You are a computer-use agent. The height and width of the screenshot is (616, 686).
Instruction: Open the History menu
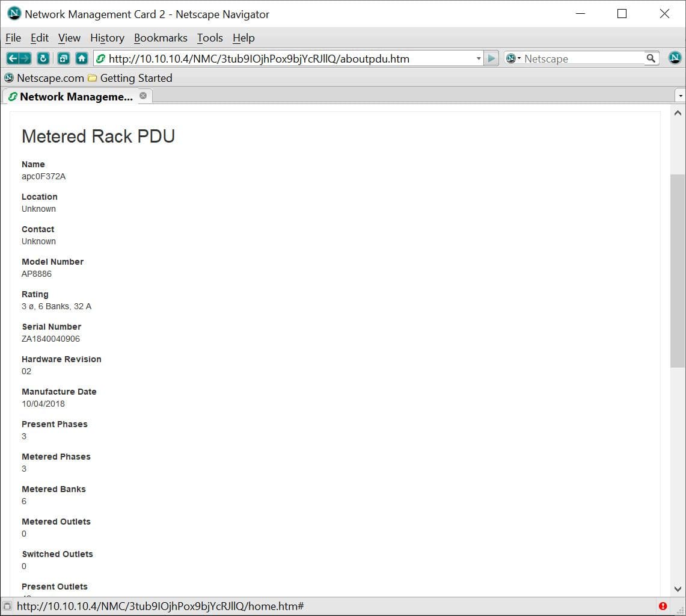point(107,38)
